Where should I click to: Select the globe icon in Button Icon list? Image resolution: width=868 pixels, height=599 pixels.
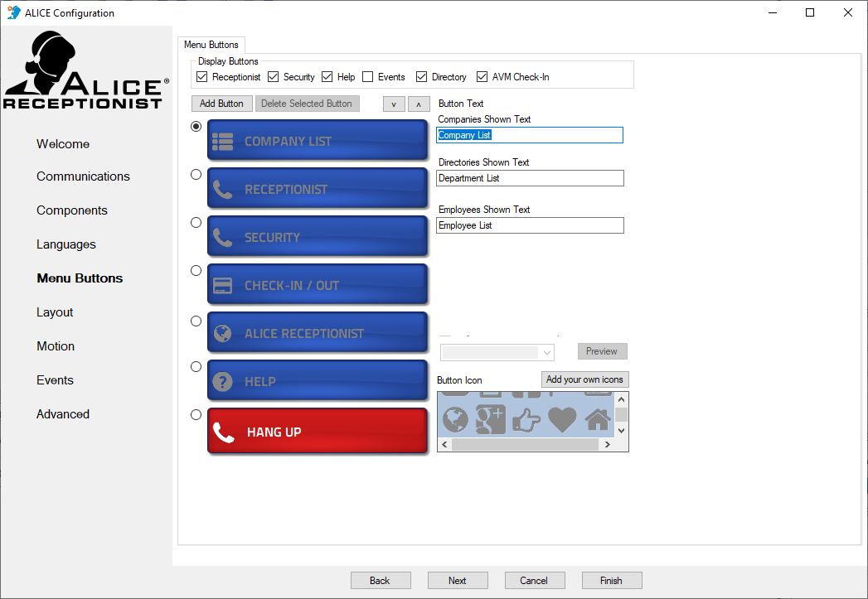(456, 420)
